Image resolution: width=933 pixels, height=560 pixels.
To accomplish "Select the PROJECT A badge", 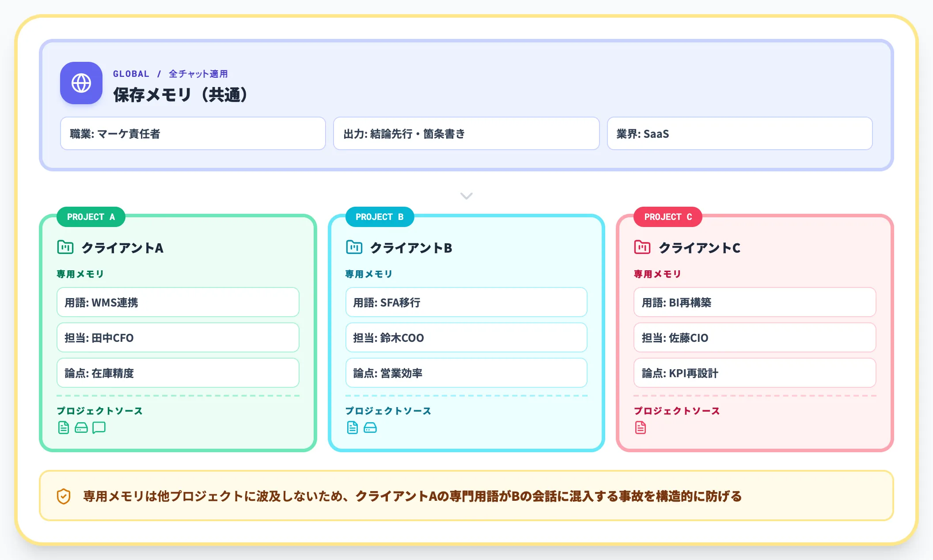I will point(91,217).
